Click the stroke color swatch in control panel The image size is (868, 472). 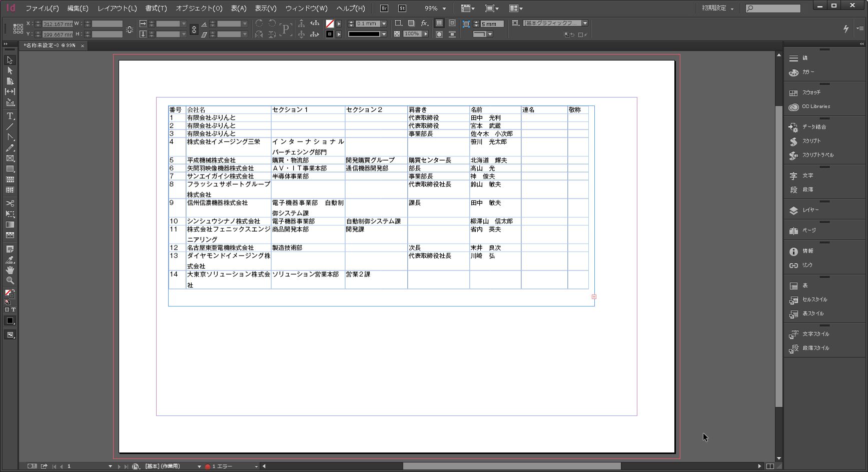click(330, 34)
